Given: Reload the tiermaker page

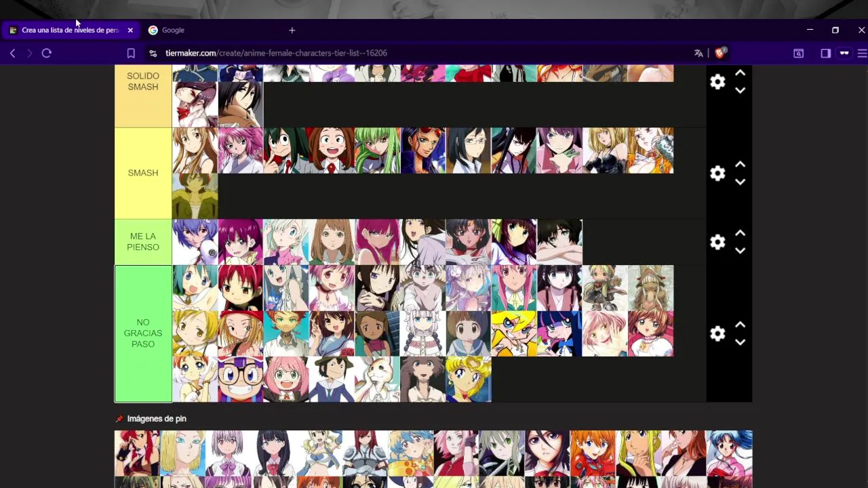Looking at the screenshot, I should pyautogui.click(x=47, y=53).
